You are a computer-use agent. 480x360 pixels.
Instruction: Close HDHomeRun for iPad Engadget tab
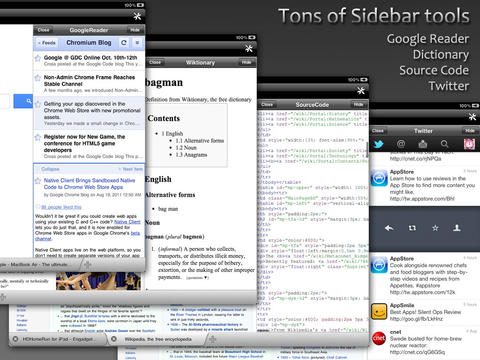(15, 339)
